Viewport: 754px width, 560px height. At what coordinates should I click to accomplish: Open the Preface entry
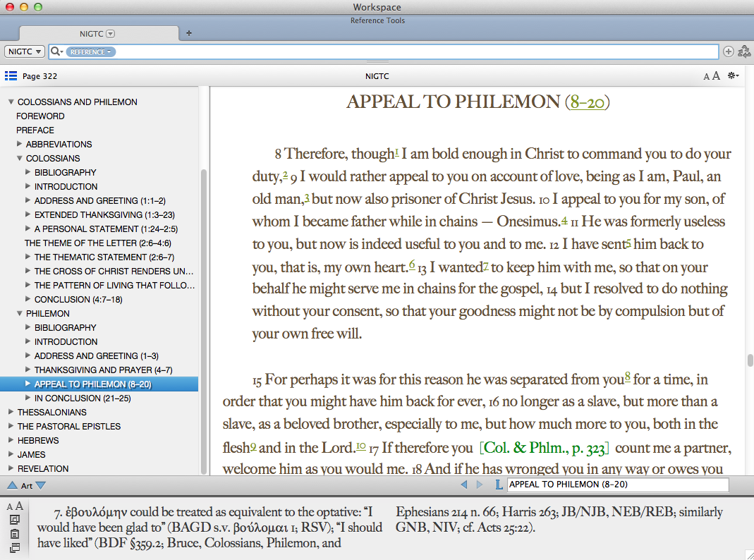coord(35,130)
